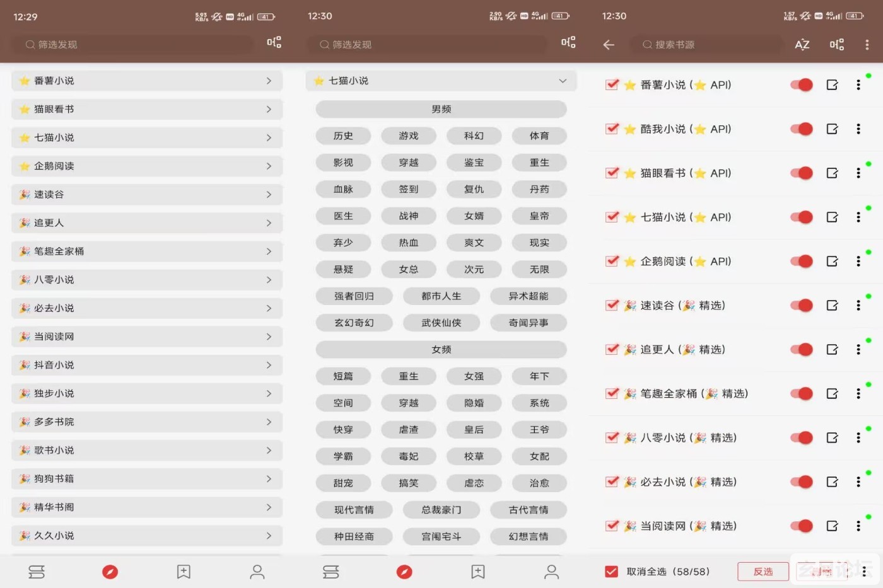Open more options for 番薯小说 (API)
The width and height of the screenshot is (883, 588).
(x=858, y=85)
